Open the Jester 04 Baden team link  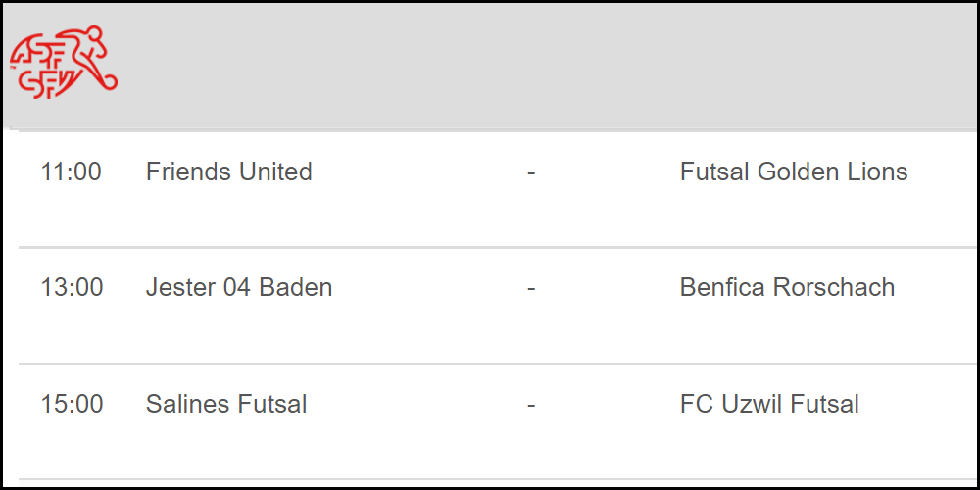click(238, 288)
